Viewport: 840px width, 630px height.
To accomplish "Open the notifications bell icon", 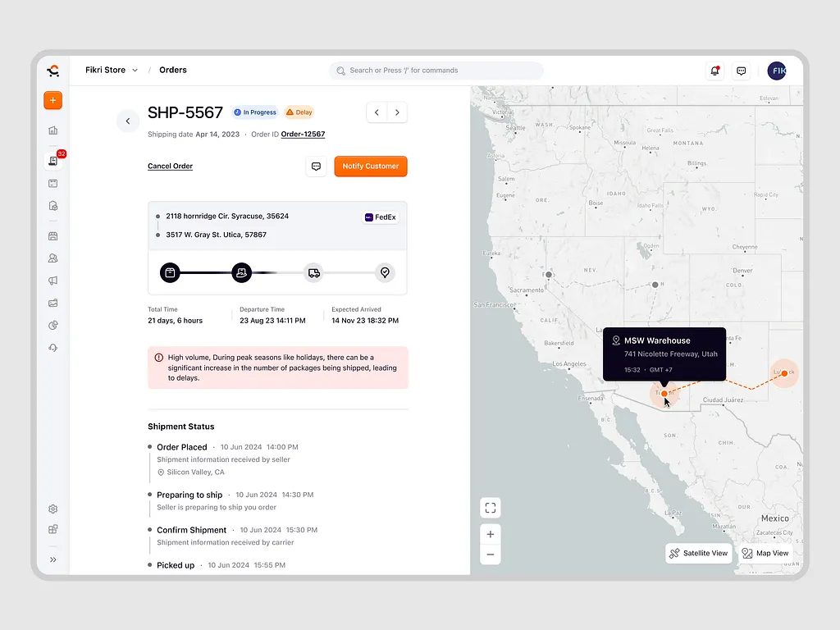I will [x=714, y=71].
